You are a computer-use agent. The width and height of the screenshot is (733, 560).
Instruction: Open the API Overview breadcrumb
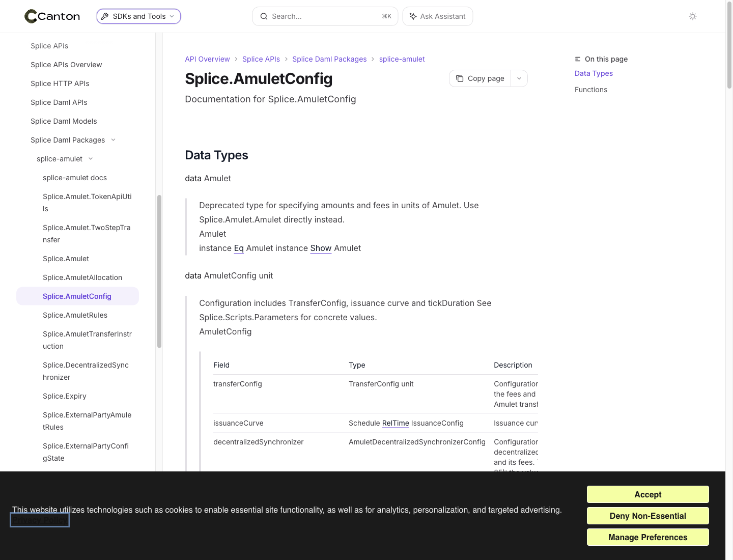[207, 59]
